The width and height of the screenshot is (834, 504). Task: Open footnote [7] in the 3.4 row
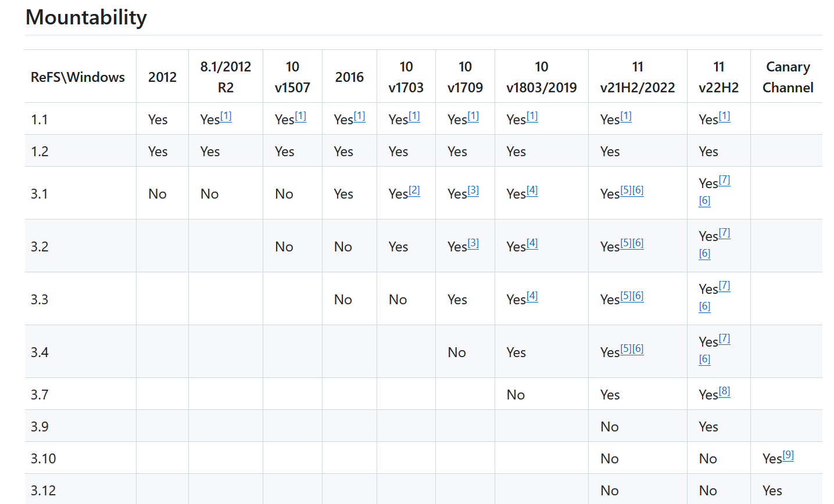click(x=724, y=339)
